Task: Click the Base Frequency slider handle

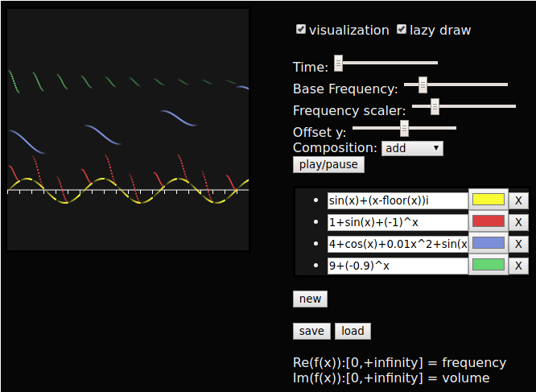Action: (x=423, y=85)
